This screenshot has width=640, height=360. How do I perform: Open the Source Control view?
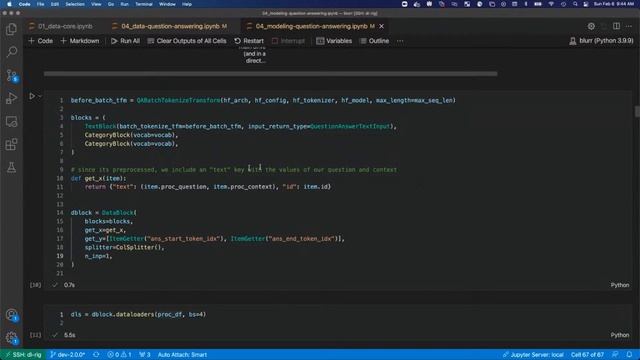(11, 75)
